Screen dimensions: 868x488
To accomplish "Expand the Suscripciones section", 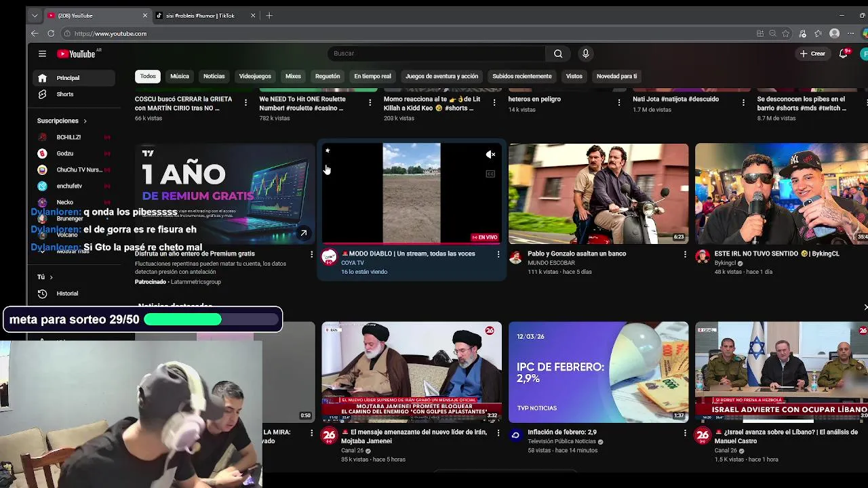I will (x=62, y=121).
